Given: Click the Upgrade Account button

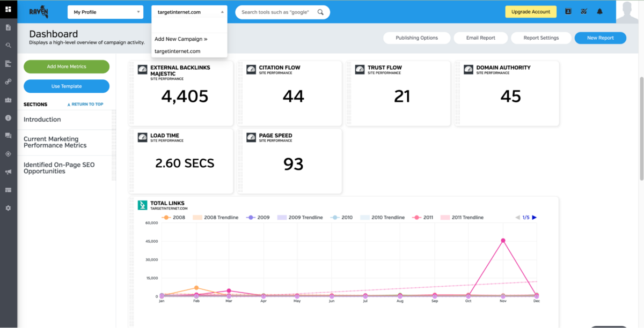Looking at the screenshot, I should (531, 12).
